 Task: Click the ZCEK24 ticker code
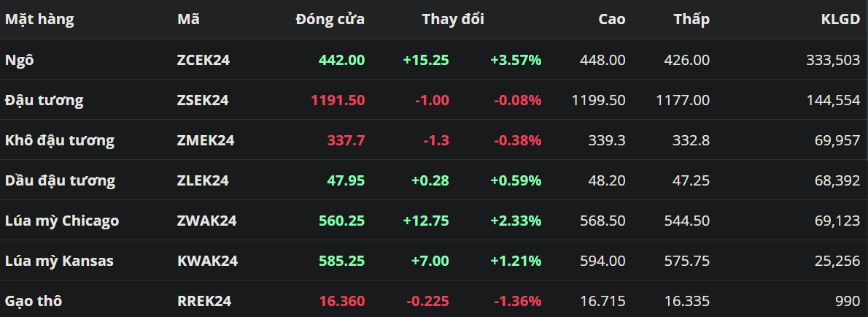[x=204, y=60]
